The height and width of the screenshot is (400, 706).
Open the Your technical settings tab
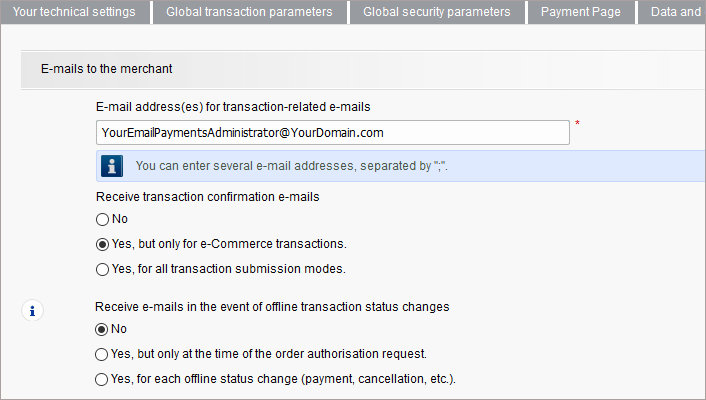74,12
